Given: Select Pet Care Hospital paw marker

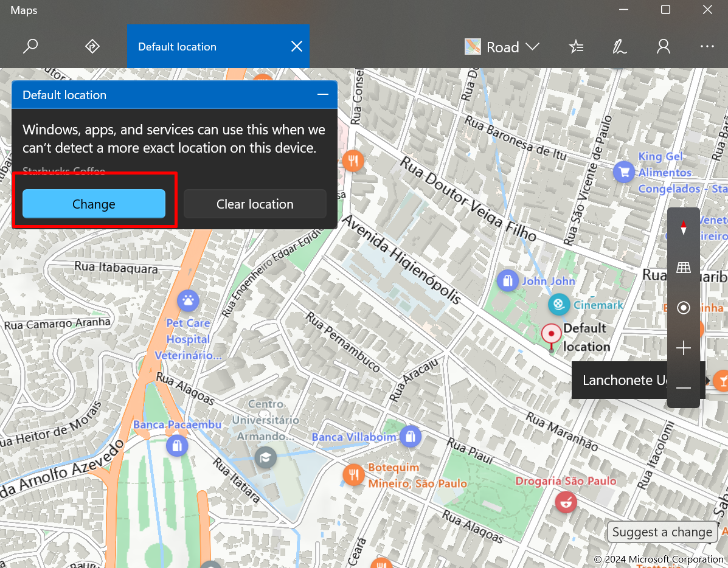Looking at the screenshot, I should click(188, 301).
